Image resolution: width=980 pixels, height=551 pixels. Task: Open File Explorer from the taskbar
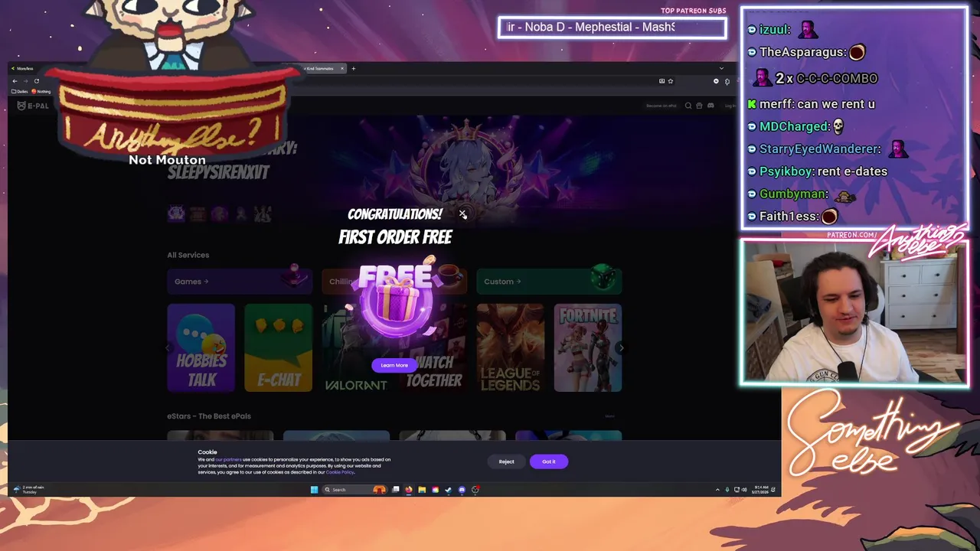pyautogui.click(x=422, y=490)
